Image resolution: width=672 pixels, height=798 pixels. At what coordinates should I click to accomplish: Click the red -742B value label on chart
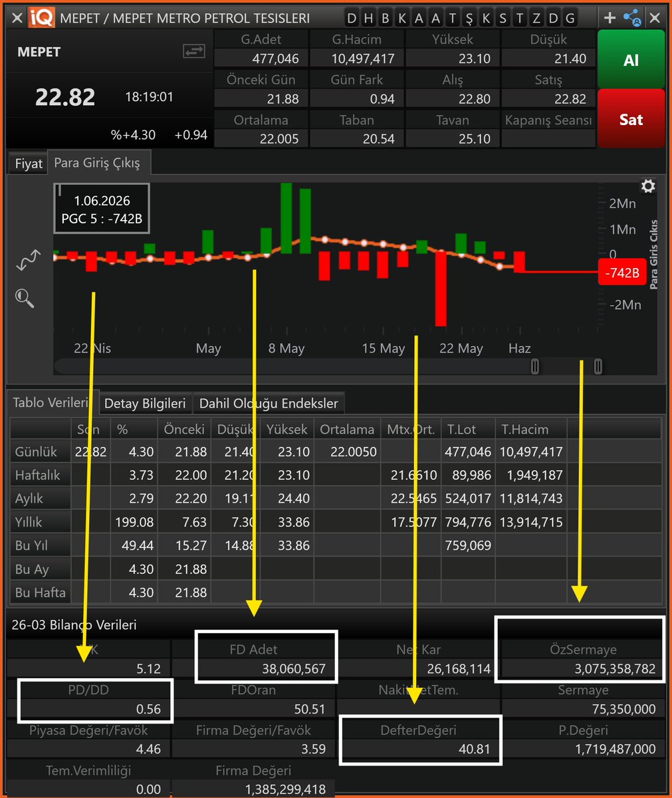[622, 272]
